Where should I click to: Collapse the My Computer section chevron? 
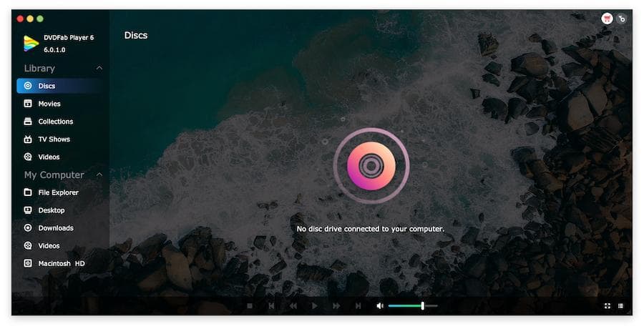(x=99, y=175)
